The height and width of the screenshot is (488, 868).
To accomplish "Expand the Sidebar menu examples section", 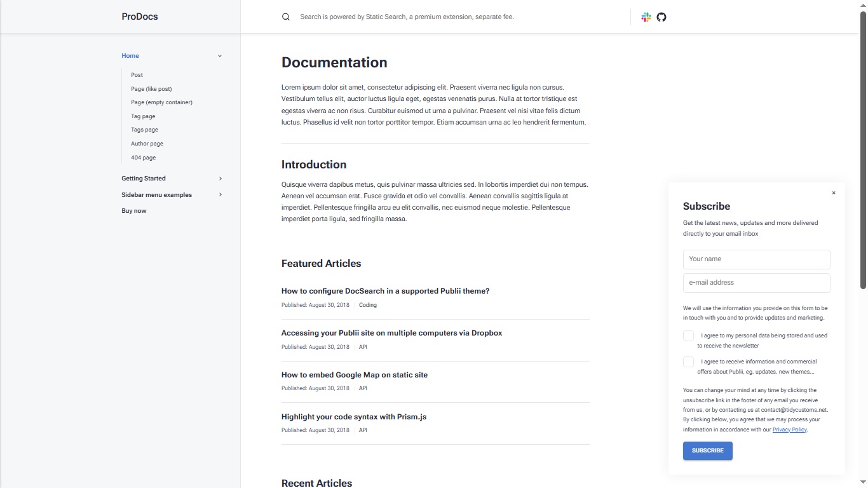I will 219,195.
